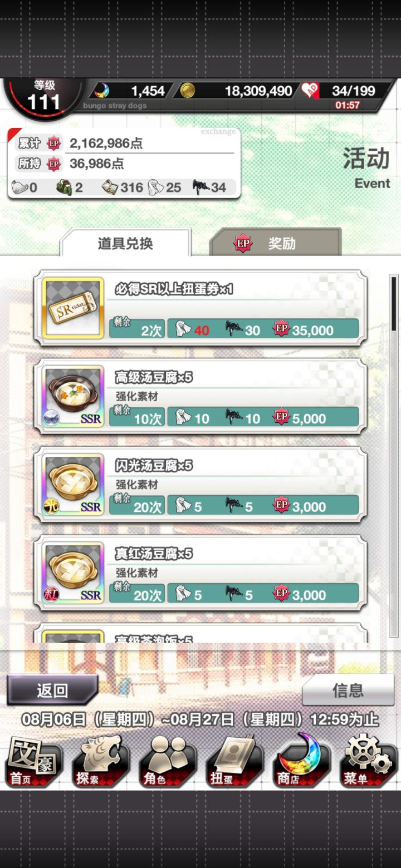This screenshot has height=868, width=401.
Task: Select the SR ticket item thumbnail
Action: pos(74,308)
